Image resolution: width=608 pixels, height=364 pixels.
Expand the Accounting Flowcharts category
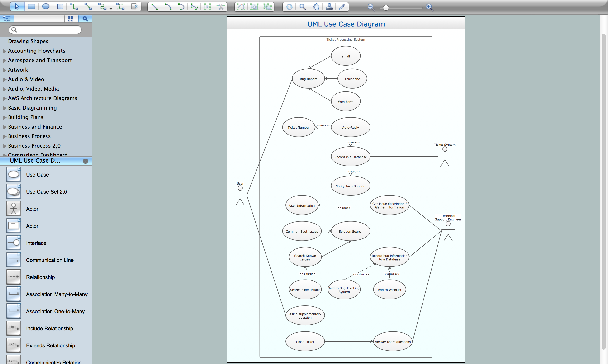5,51
